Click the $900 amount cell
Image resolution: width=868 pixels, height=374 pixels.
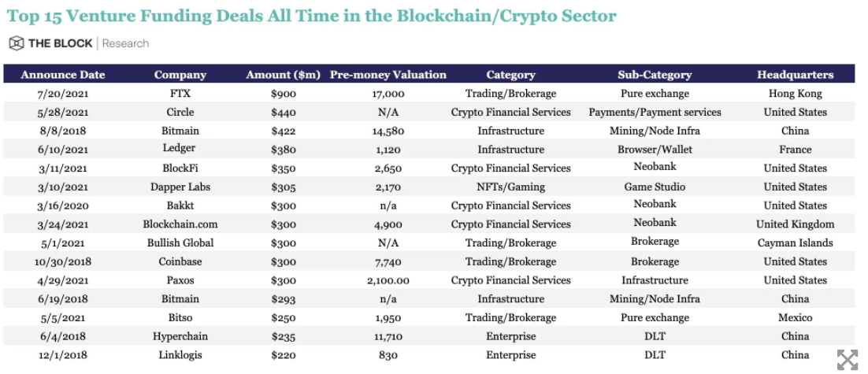coord(283,94)
